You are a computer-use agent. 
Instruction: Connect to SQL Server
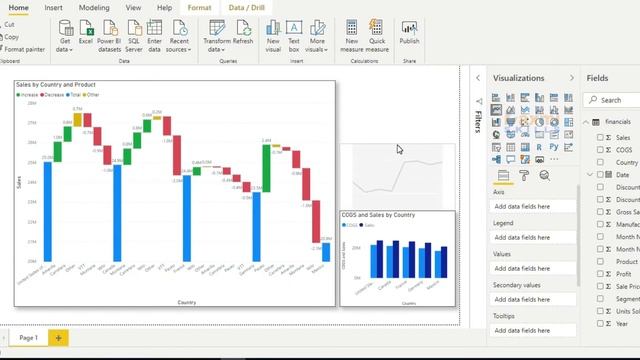tap(134, 36)
